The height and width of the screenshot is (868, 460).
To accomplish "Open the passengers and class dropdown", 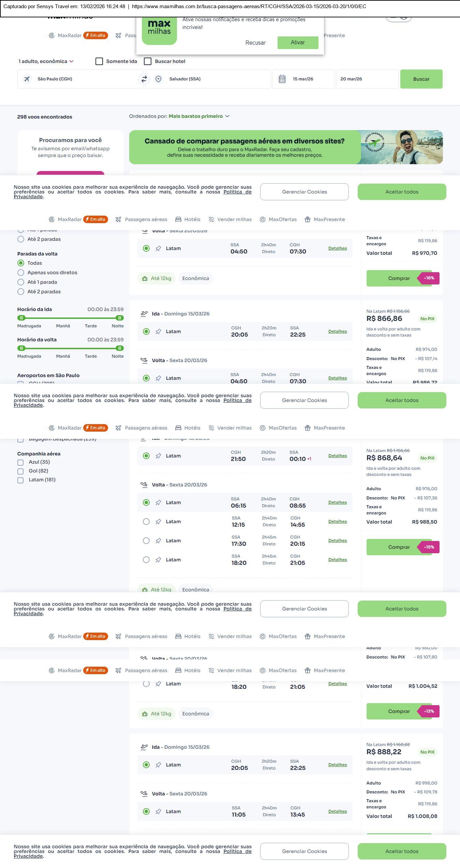I will pyautogui.click(x=46, y=61).
